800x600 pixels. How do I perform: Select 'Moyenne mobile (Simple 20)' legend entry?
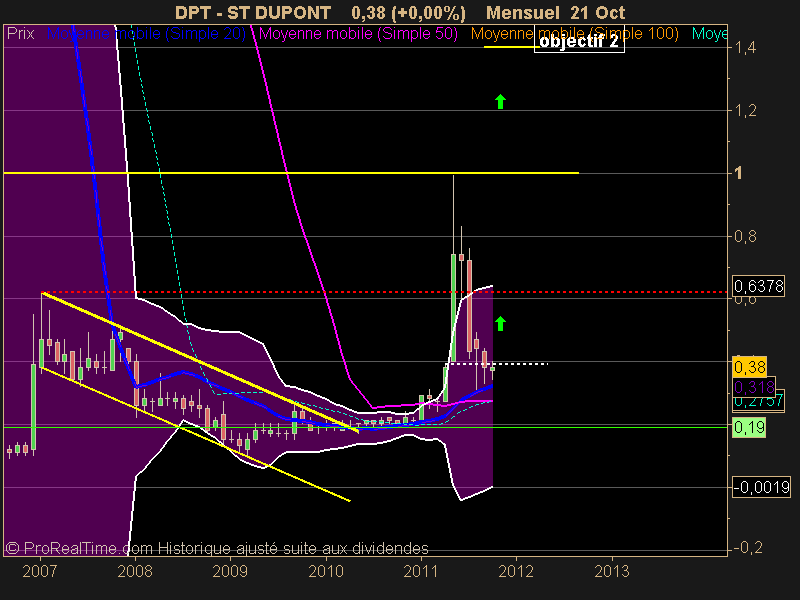point(146,34)
